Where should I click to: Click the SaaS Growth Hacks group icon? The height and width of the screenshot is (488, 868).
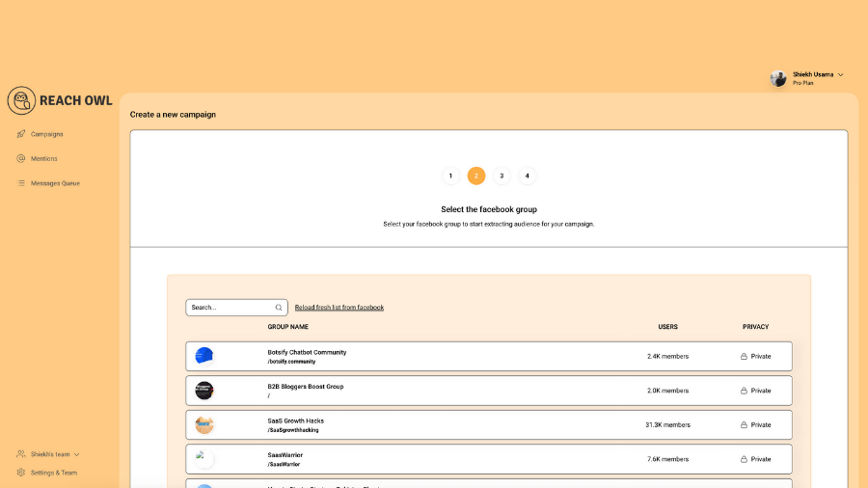pyautogui.click(x=203, y=424)
